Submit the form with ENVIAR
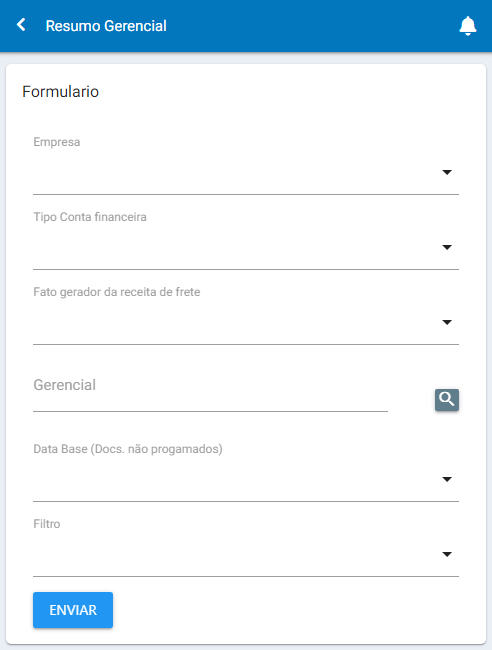 (x=73, y=610)
